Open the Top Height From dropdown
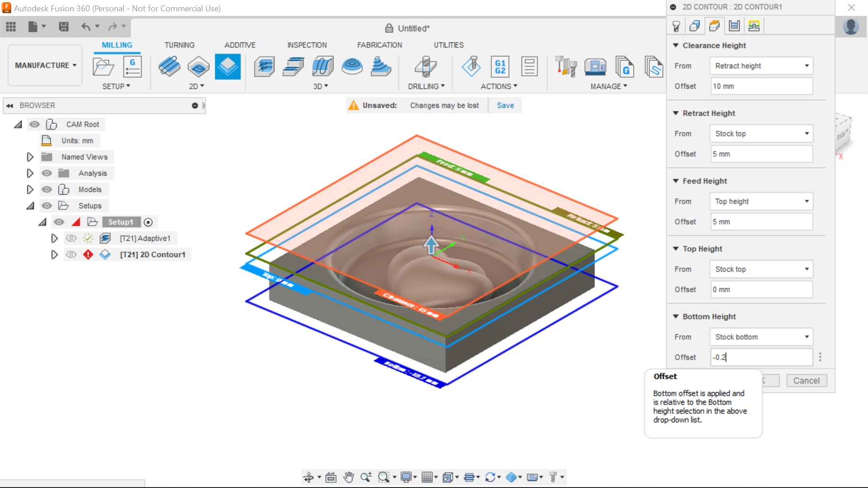Screen dimensions: 868x488 tap(761, 269)
